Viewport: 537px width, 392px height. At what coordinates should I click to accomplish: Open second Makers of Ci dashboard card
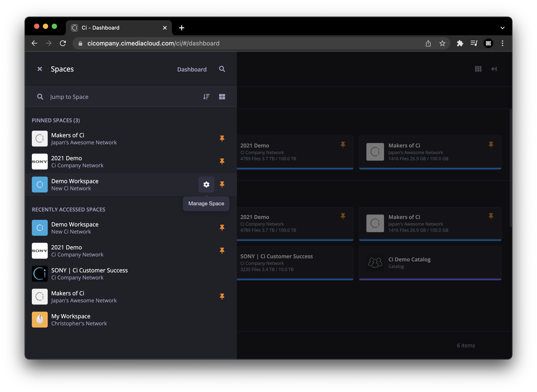tap(430, 224)
